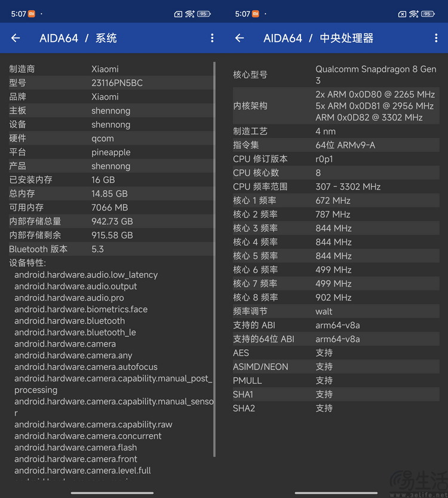The width and height of the screenshot is (448, 498).
Task: Tap Wi-Fi icon in right status bar
Action: point(414,14)
